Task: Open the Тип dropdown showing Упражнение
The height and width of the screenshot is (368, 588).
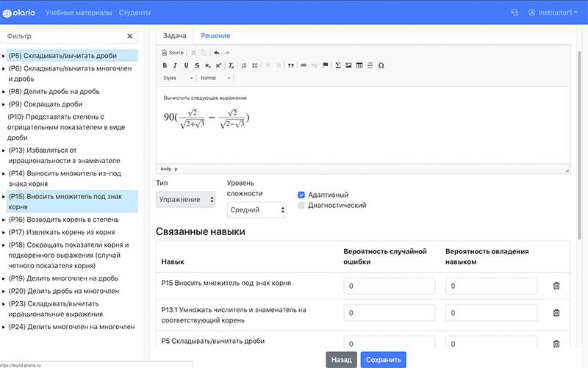Action: click(x=186, y=199)
